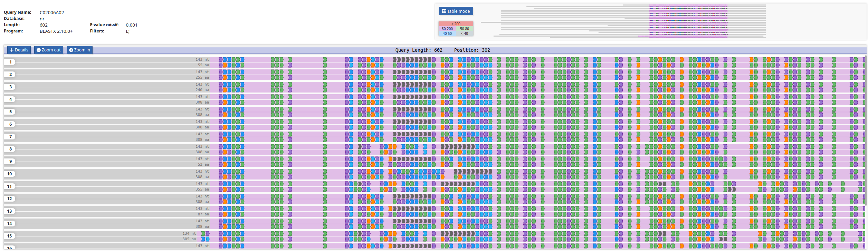Select hit number 10 label
The width and height of the screenshot is (868, 252).
point(10,174)
